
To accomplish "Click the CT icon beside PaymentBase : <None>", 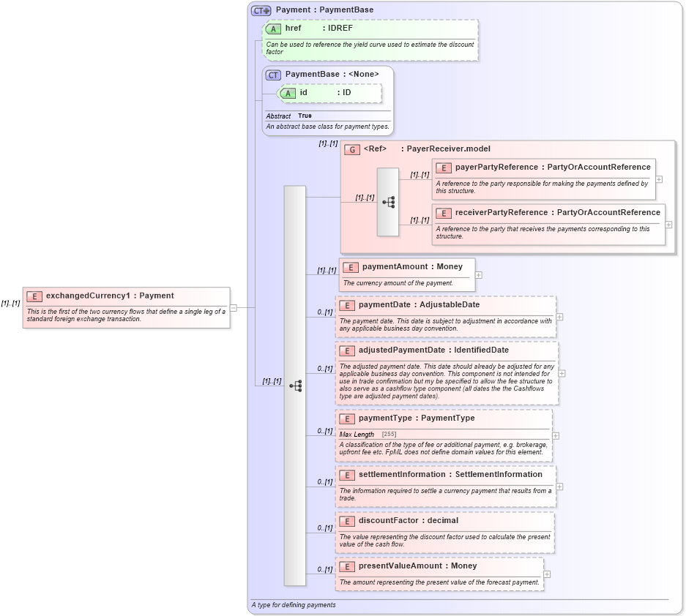I will click(273, 75).
